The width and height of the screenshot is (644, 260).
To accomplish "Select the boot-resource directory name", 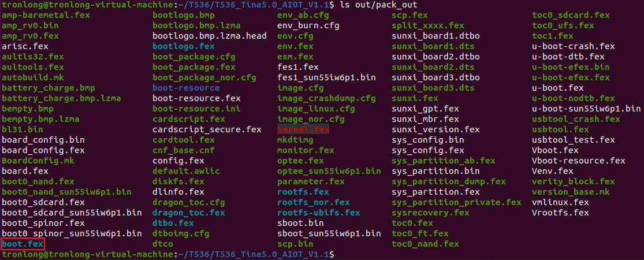I will click(x=186, y=88).
